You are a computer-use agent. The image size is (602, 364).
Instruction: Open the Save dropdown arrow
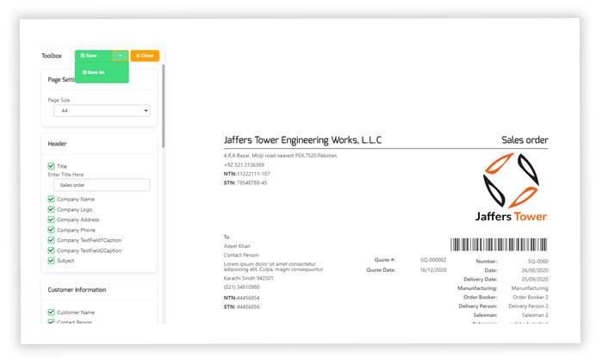pyautogui.click(x=121, y=56)
